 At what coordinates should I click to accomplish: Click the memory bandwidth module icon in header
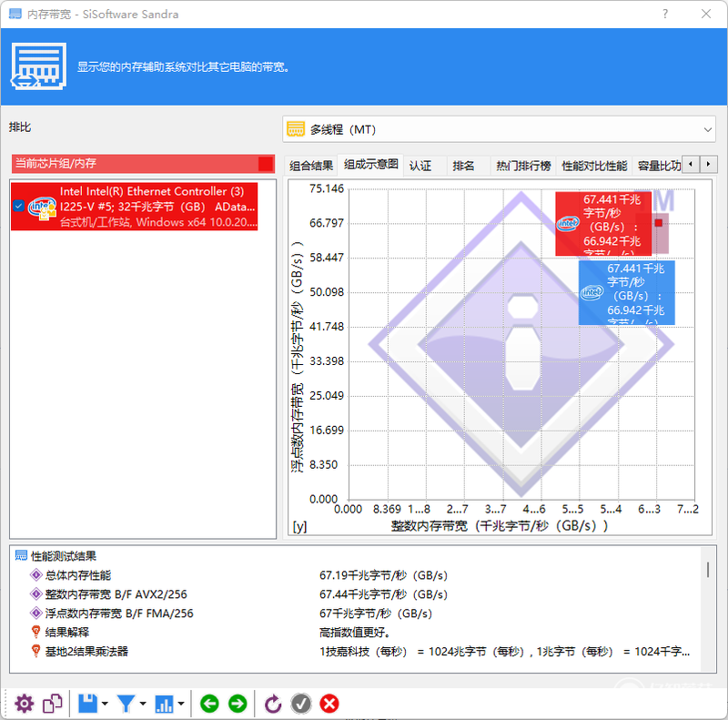coord(39,66)
